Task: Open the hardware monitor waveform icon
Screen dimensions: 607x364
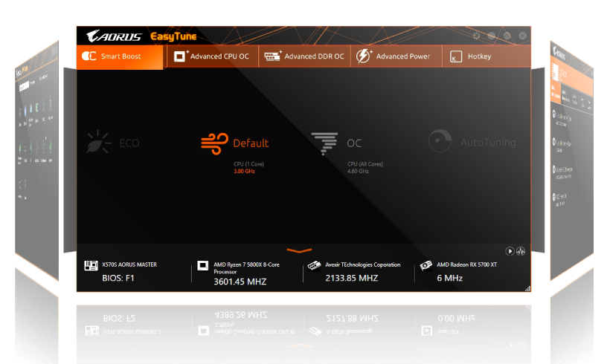Action: (521, 252)
